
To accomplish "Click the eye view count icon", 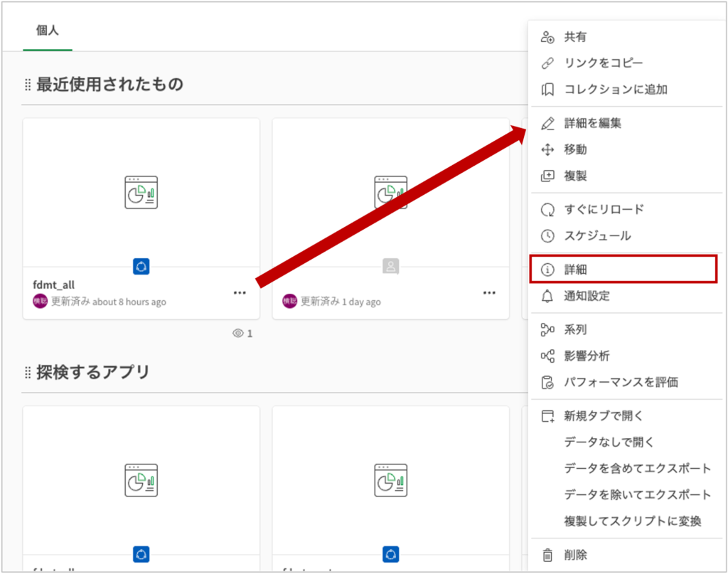I will pyautogui.click(x=238, y=333).
